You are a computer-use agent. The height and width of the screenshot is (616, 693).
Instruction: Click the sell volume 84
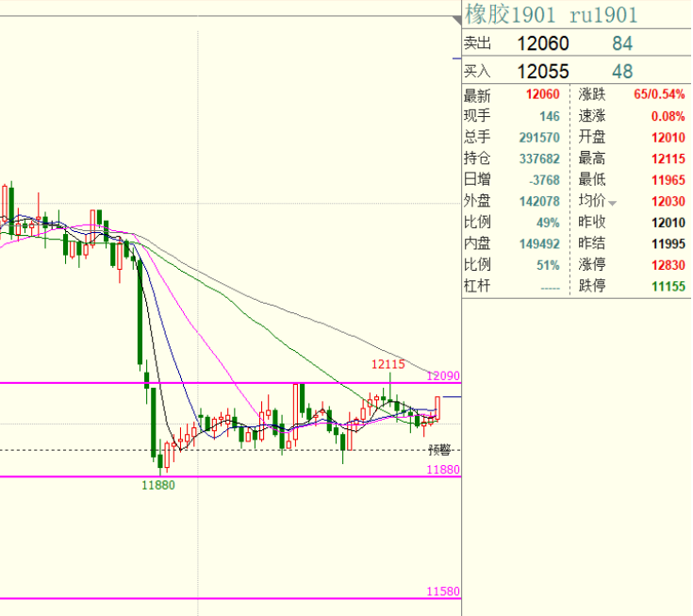622,43
